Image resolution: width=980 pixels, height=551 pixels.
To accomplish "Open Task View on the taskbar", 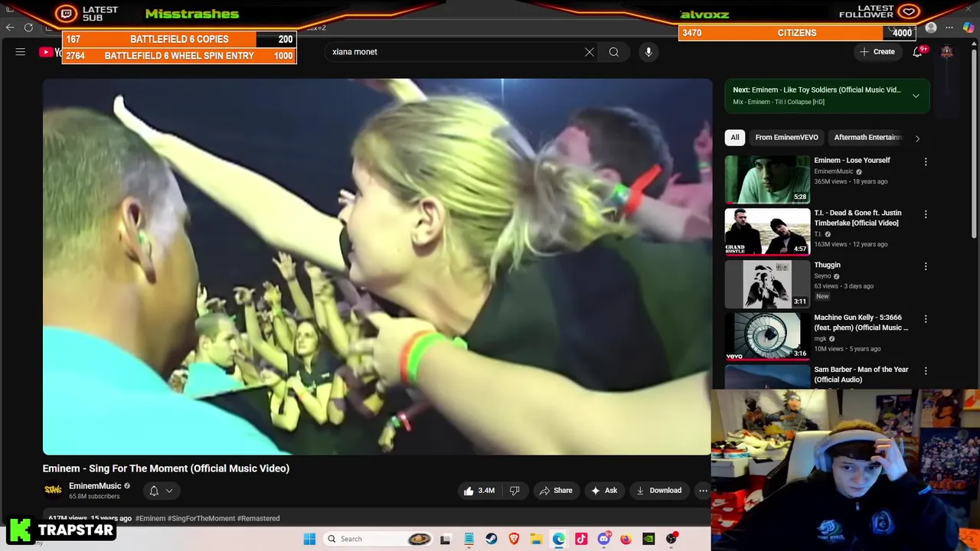I will [446, 539].
